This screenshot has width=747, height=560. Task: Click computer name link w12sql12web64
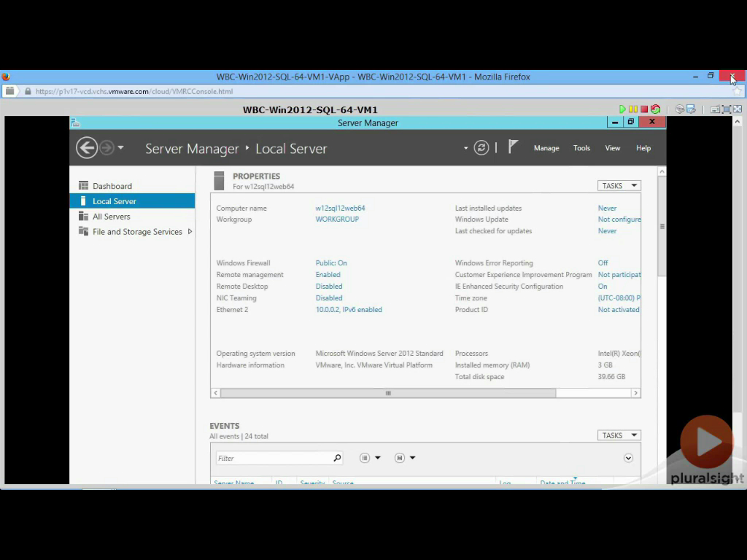pos(340,209)
